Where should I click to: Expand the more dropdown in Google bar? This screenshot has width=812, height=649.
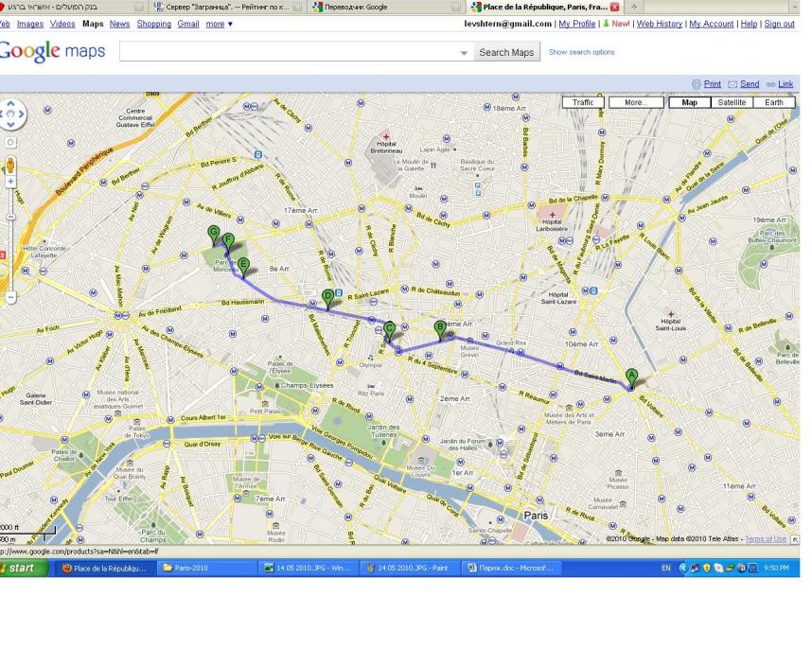pos(219,24)
